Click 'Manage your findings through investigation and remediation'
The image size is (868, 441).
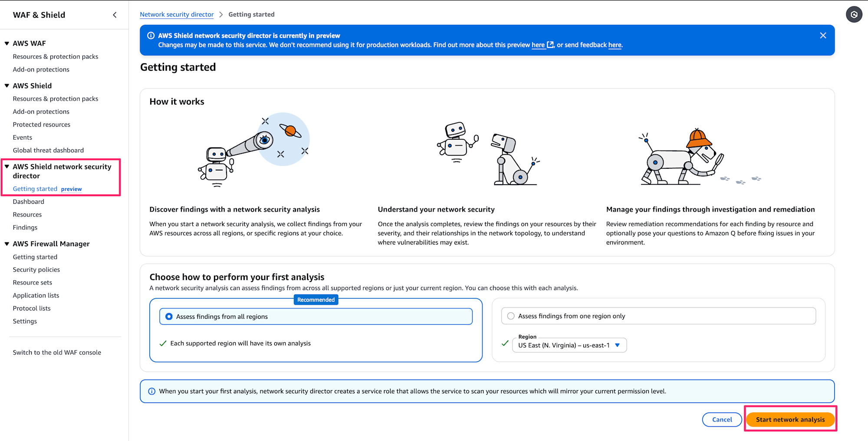click(x=710, y=209)
